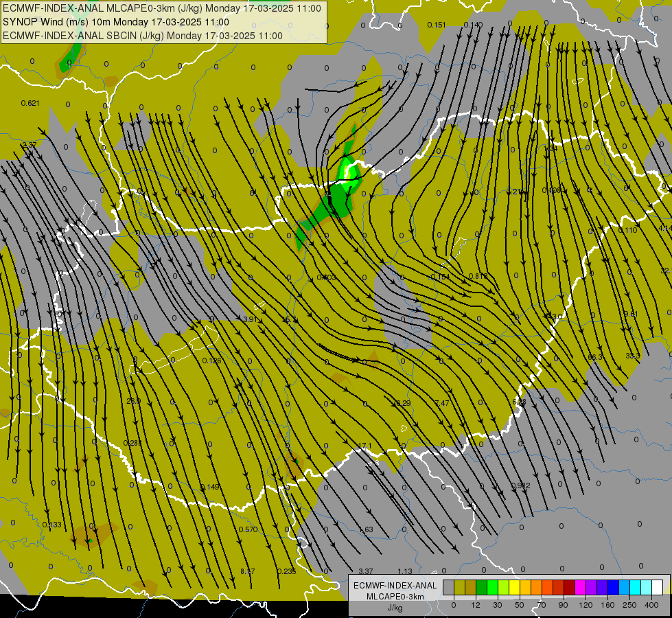Click the map value 1.13

[405, 571]
